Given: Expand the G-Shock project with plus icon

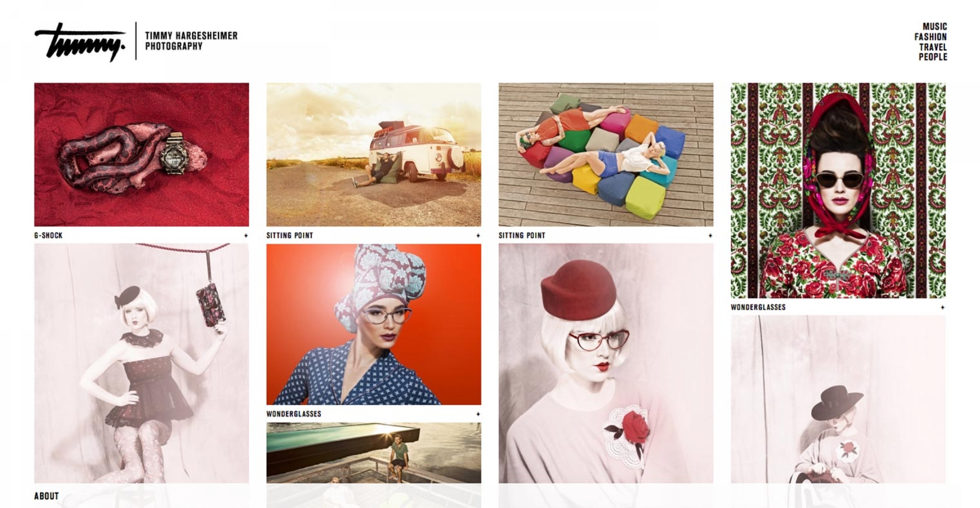Looking at the screenshot, I should tap(246, 236).
